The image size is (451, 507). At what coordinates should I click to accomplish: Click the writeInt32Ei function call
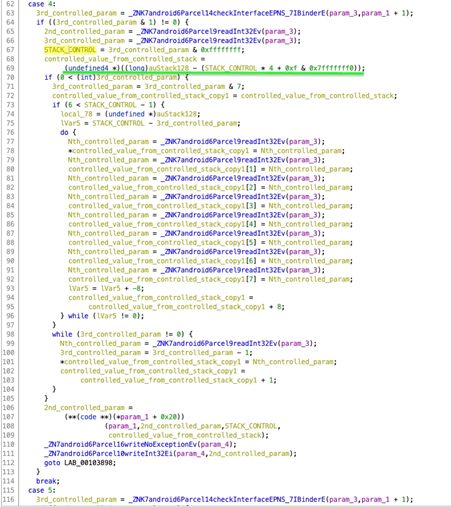108,453
